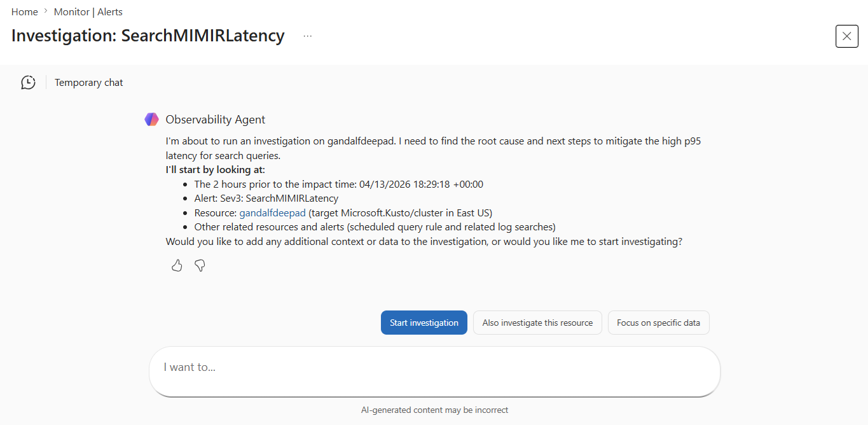This screenshot has height=425, width=868.
Task: Click the impact time bullet text
Action: 339,185
